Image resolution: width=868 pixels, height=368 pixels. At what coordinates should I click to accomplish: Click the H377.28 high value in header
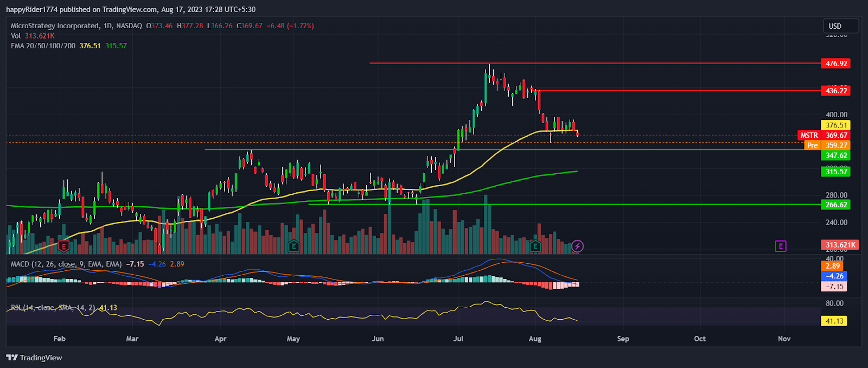pyautogui.click(x=190, y=26)
